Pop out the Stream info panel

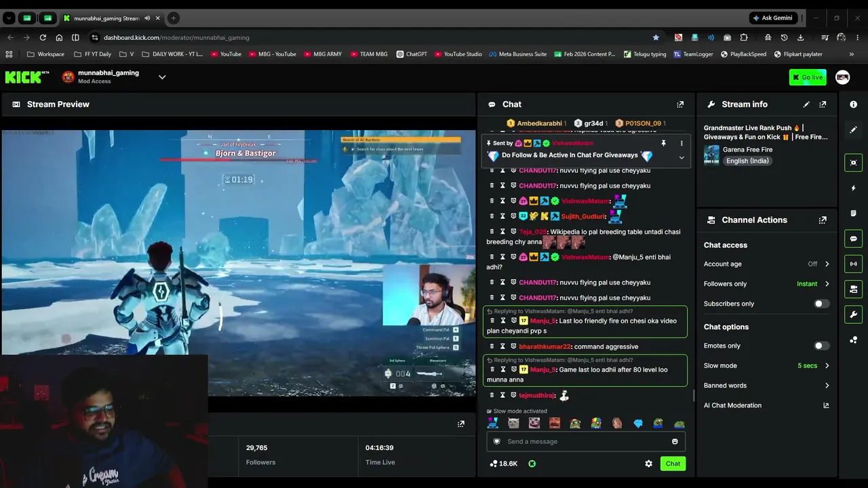coord(823,104)
